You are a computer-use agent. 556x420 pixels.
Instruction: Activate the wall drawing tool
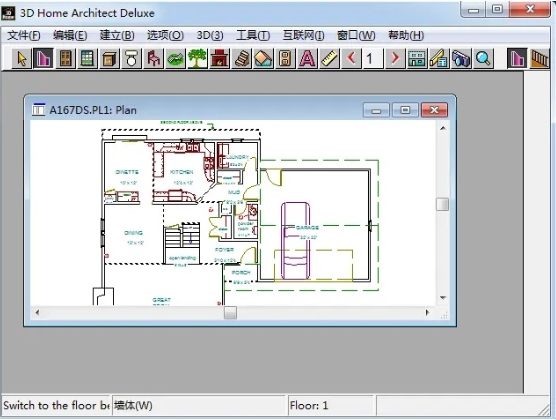click(43, 59)
